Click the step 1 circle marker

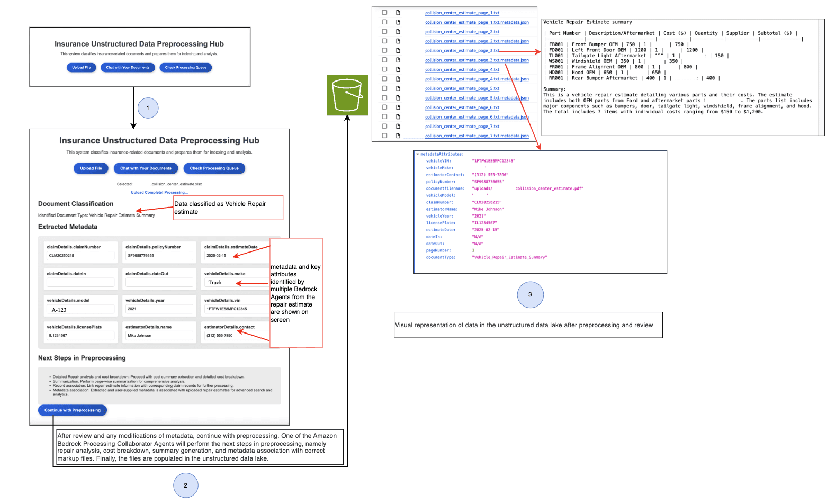tap(148, 108)
